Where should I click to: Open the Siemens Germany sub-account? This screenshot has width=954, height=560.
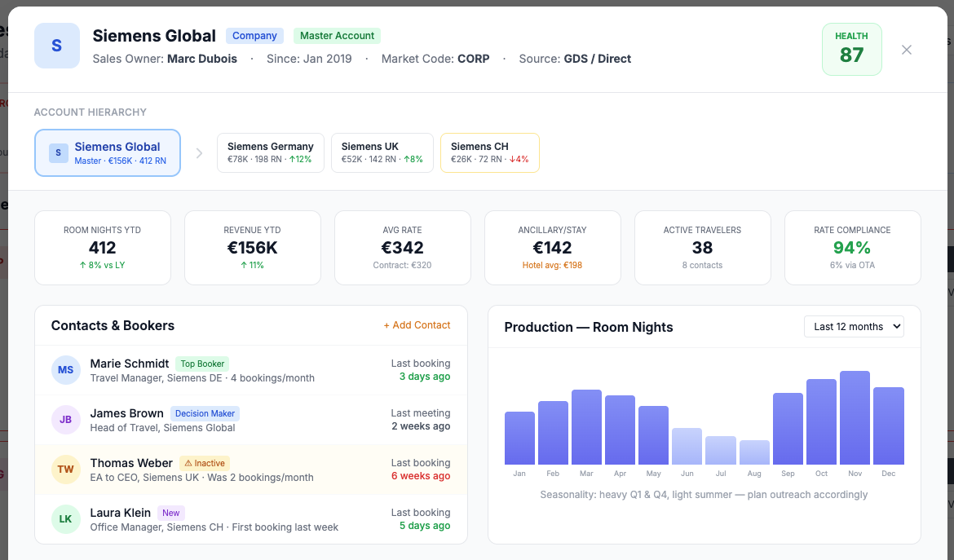271,152
